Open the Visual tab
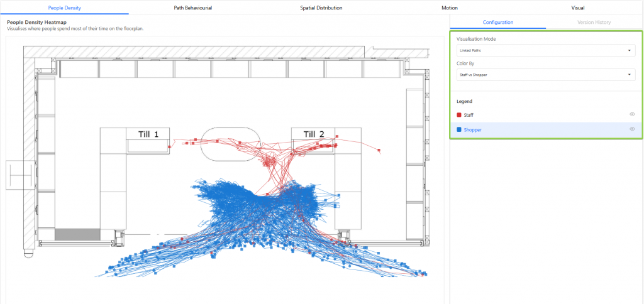644x304 pixels. pos(577,8)
